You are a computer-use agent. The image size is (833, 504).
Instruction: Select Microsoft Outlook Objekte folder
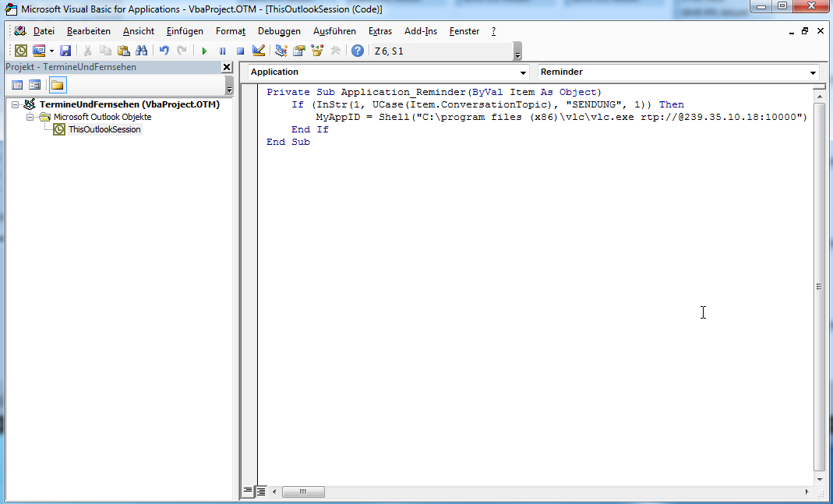(103, 117)
